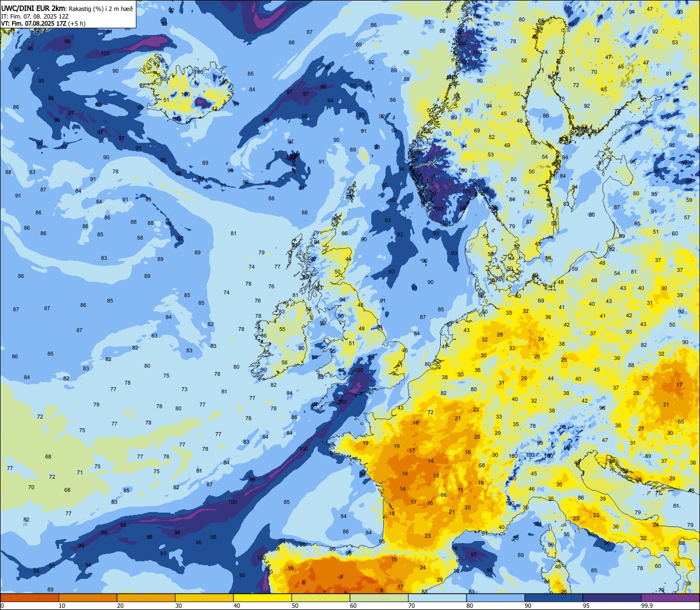700x610 pixels.
Task: Click the "IT: Fim. 07. 08. 2025 12Z" line
Action: click(x=34, y=16)
